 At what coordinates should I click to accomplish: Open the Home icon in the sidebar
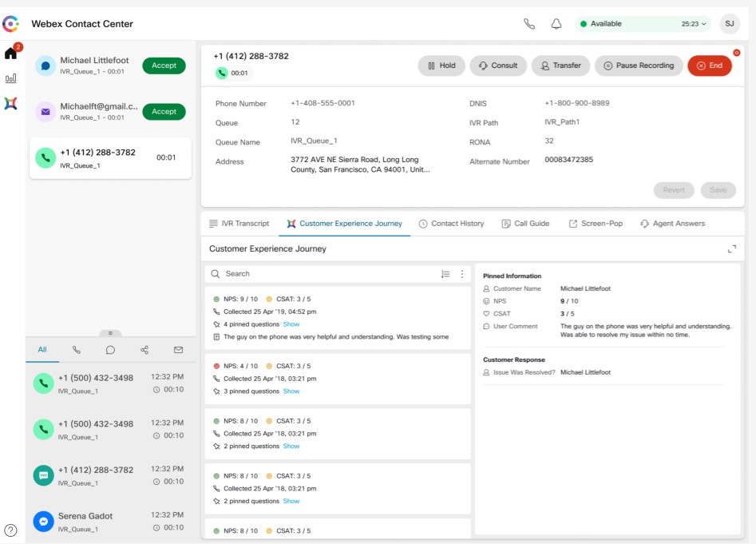click(x=10, y=54)
